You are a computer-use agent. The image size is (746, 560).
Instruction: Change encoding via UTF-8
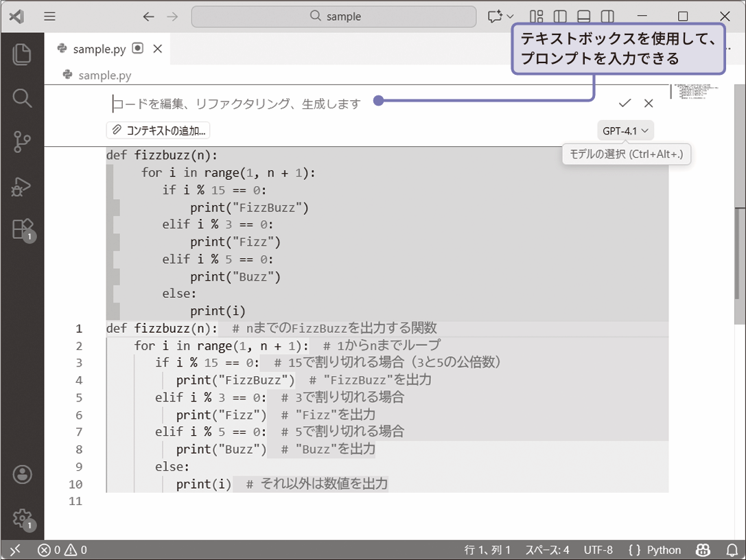click(x=598, y=550)
